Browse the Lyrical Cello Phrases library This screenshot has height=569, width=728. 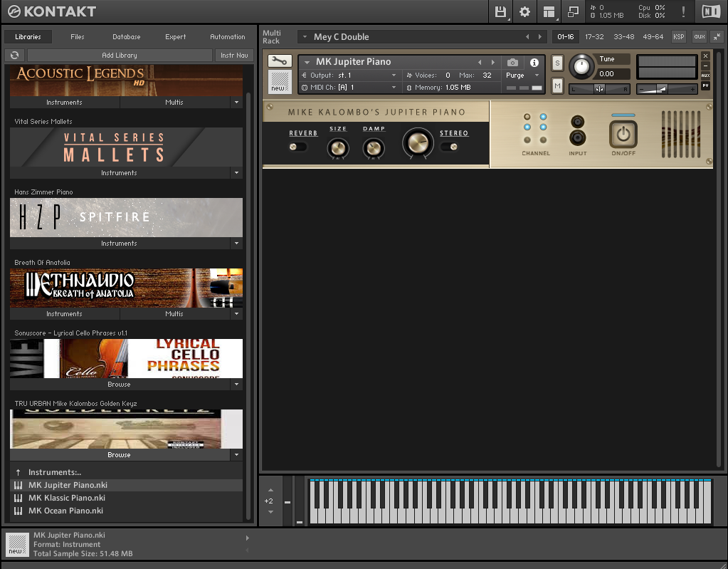[x=120, y=385]
